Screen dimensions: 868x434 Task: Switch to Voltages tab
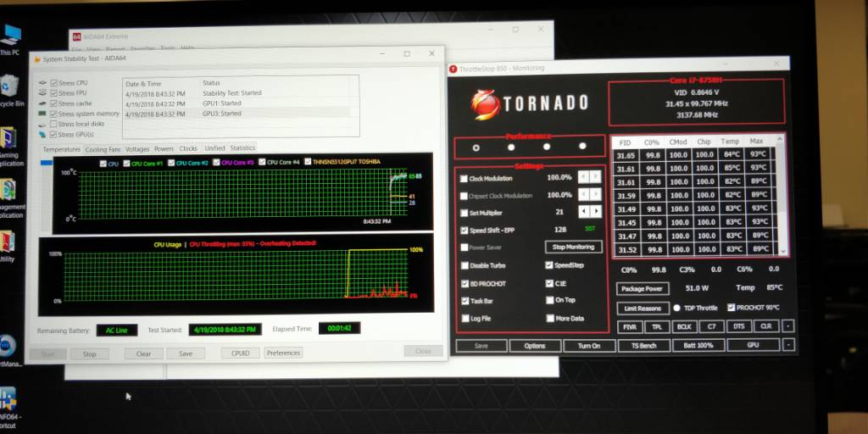pyautogui.click(x=137, y=149)
